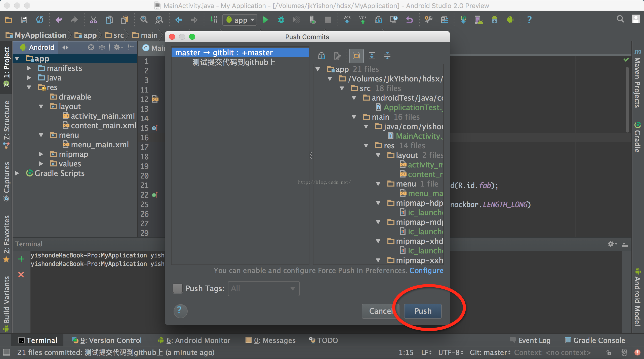This screenshot has height=359, width=644.
Task: Open Gradle Console tab
Action: 595,340
